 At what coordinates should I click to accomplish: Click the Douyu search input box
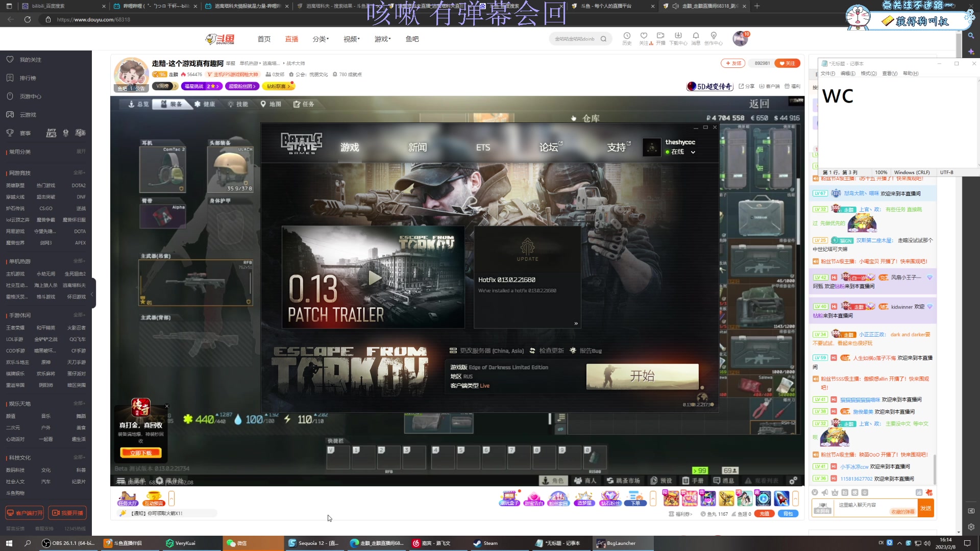click(575, 39)
